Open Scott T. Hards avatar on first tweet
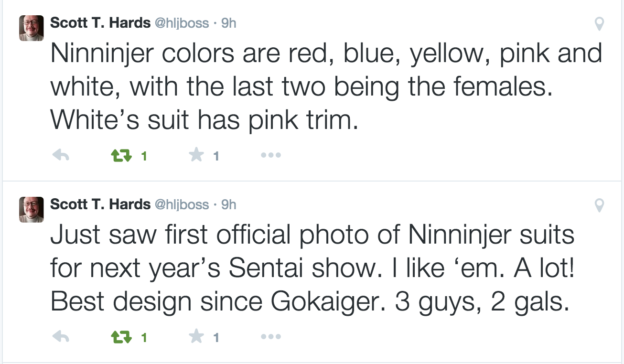Viewport: 624px width, 364px height. (x=32, y=28)
